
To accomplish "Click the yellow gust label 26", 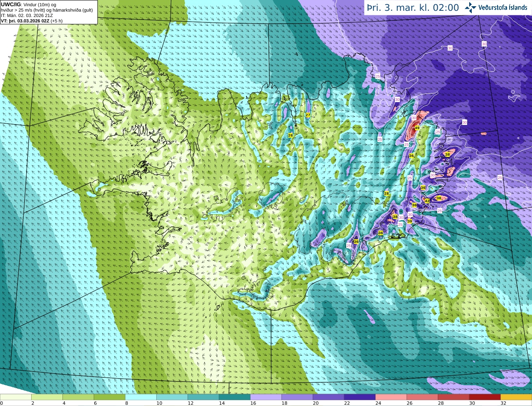I will coord(291,135).
